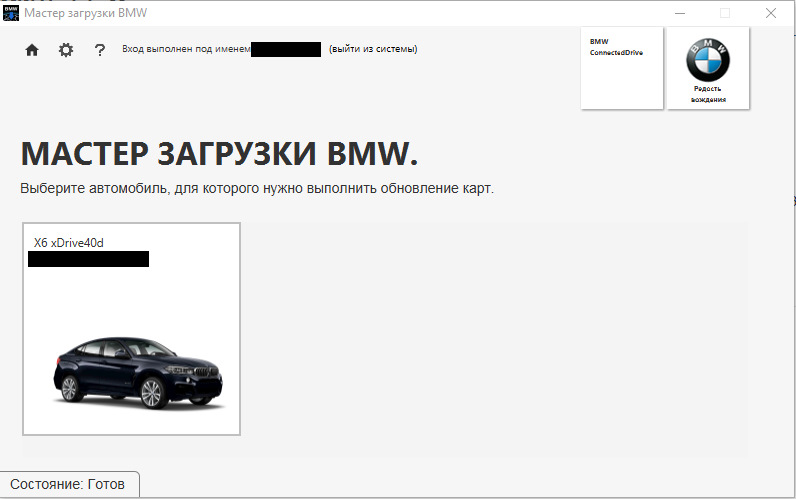The image size is (796, 499).
Task: Select the X6 xDrive40d vehicle card
Action: click(131, 329)
